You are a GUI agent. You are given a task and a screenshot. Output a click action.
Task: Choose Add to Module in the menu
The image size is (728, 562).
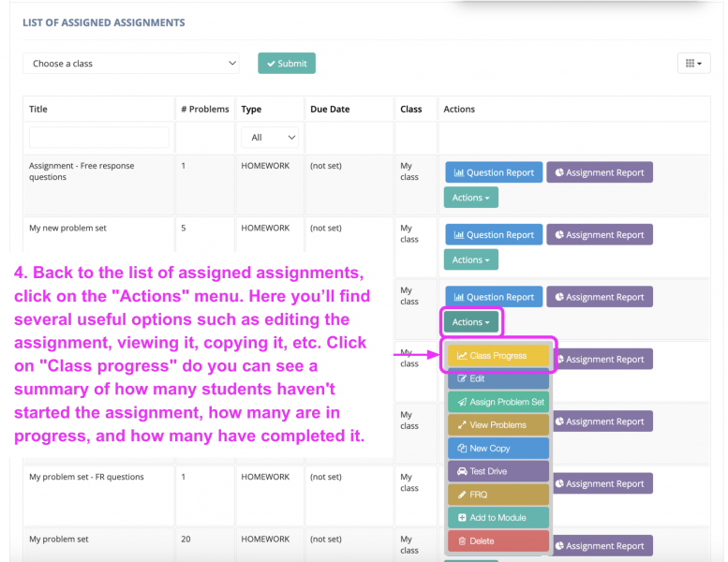(498, 518)
